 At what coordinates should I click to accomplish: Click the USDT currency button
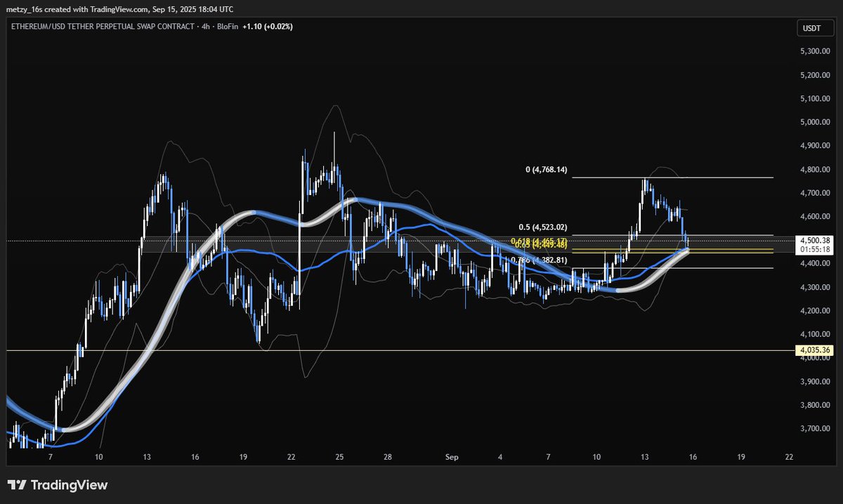pyautogui.click(x=815, y=28)
